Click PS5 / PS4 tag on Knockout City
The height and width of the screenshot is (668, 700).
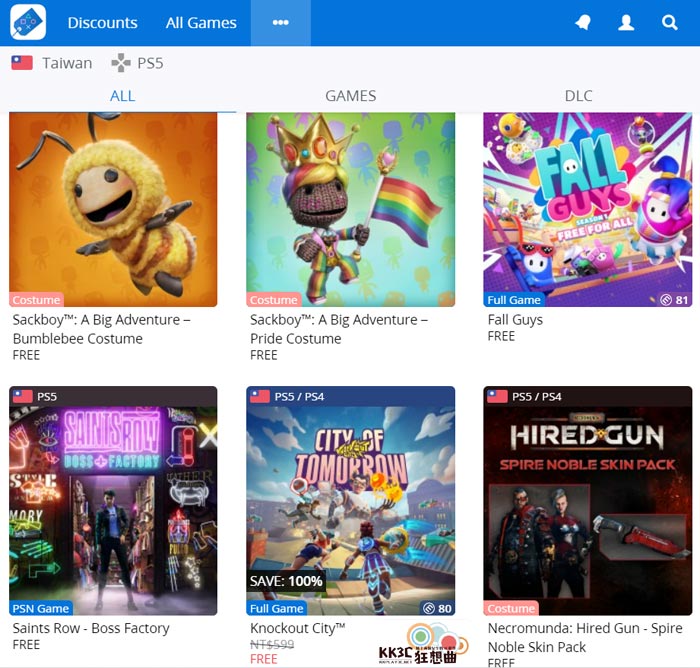(299, 397)
